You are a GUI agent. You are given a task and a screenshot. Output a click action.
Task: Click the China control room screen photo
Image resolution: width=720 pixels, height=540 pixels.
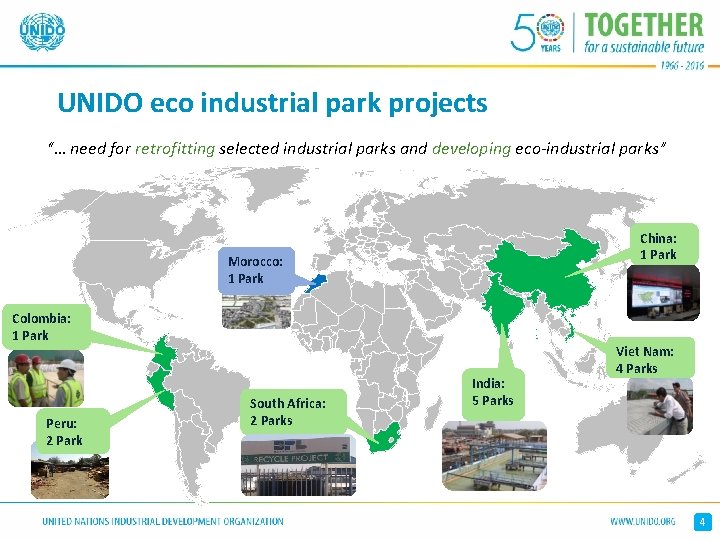663,293
